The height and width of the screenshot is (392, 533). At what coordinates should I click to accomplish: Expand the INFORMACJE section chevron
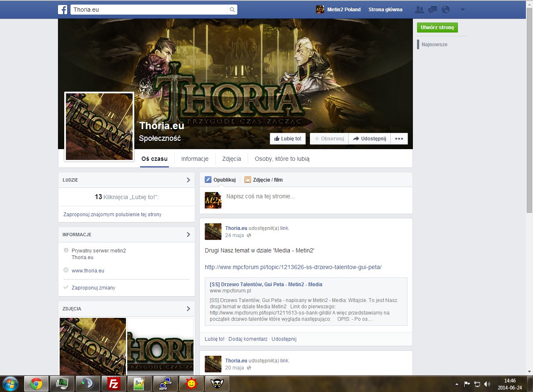coord(188,235)
